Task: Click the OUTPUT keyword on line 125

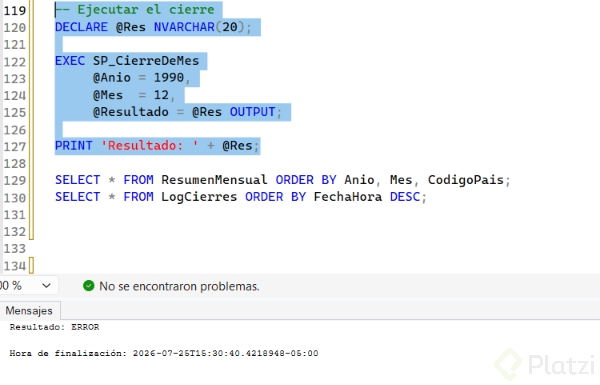Action: point(252,112)
